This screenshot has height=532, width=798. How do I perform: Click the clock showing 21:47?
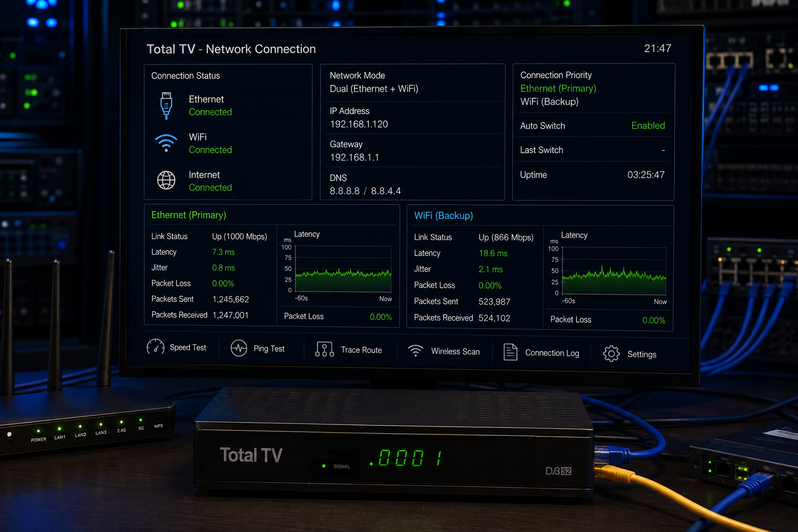tap(658, 48)
